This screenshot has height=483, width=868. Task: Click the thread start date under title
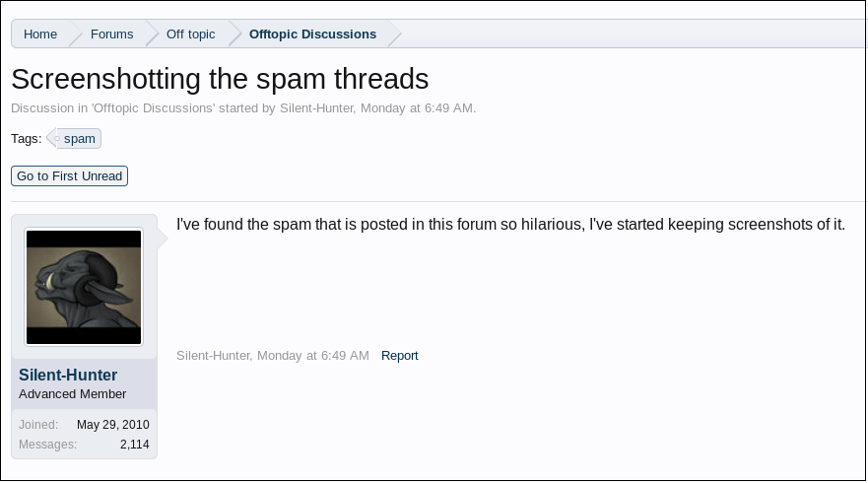coord(417,107)
